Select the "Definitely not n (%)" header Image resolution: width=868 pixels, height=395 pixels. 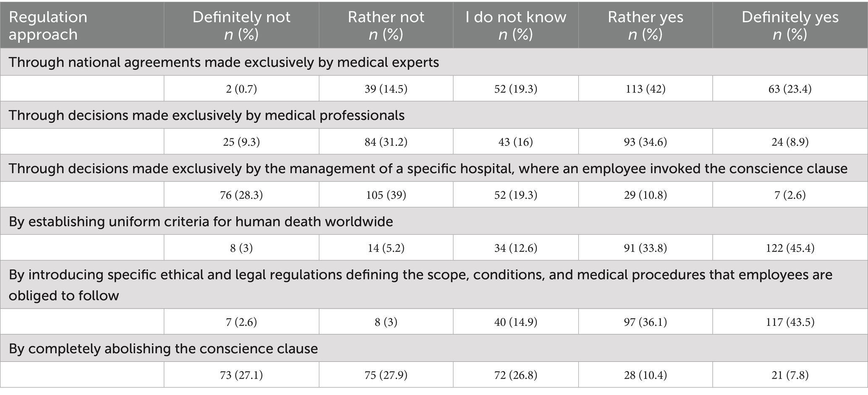point(241,26)
